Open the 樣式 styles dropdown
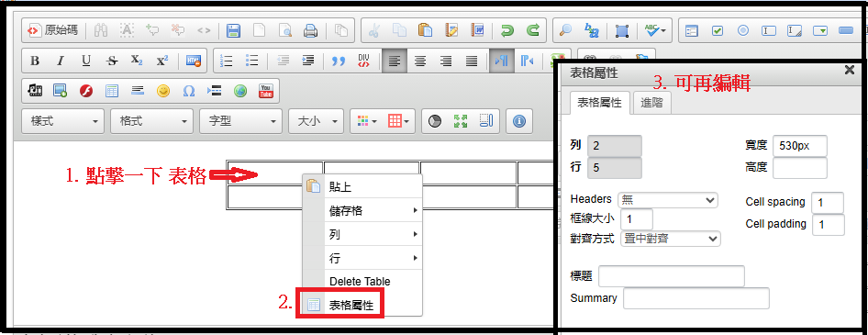Image resolution: width=868 pixels, height=335 pixels. click(63, 121)
